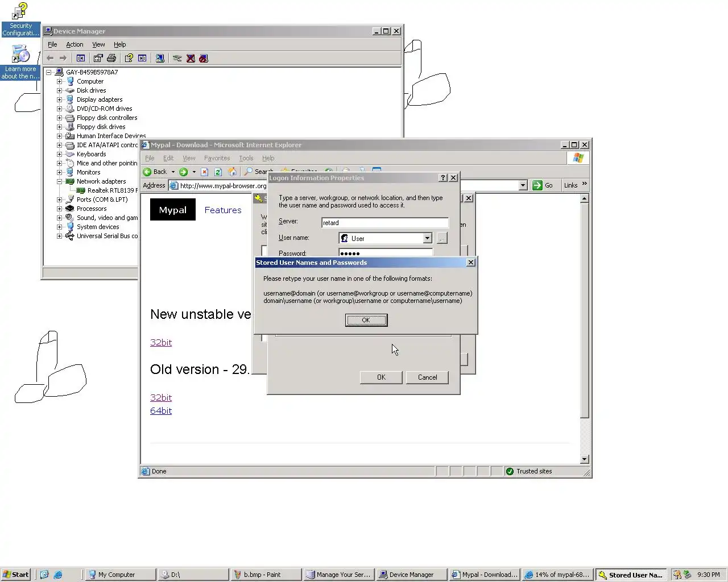728x582 pixels.
Task: Click the 32bit link under Old version
Action: pyautogui.click(x=161, y=397)
